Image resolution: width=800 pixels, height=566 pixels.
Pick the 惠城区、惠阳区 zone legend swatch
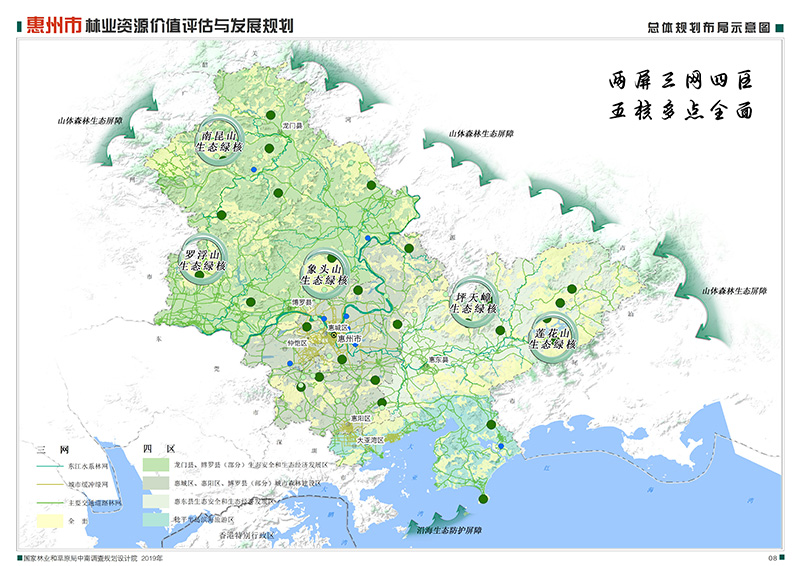[x=157, y=485]
